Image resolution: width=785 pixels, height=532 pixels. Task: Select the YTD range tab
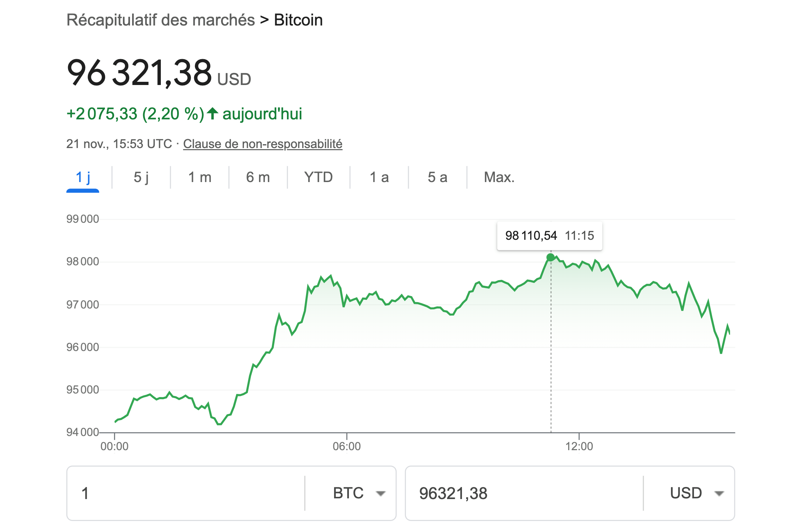pyautogui.click(x=318, y=177)
